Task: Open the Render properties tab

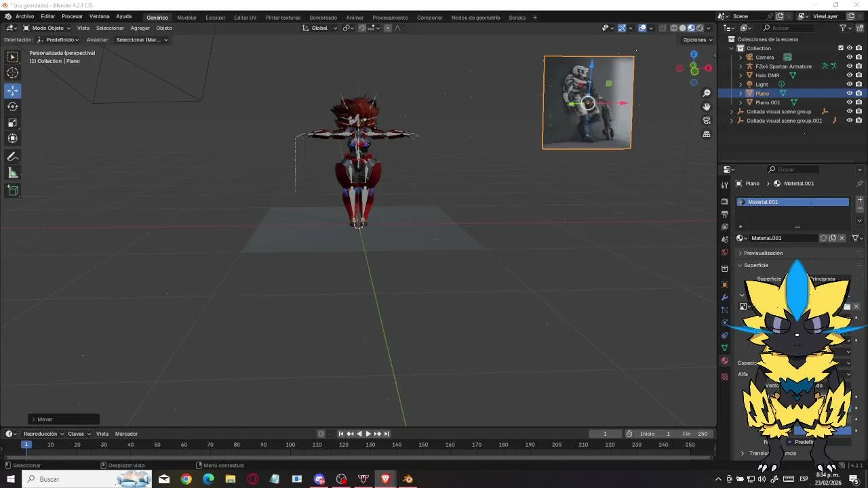Action: point(725,201)
